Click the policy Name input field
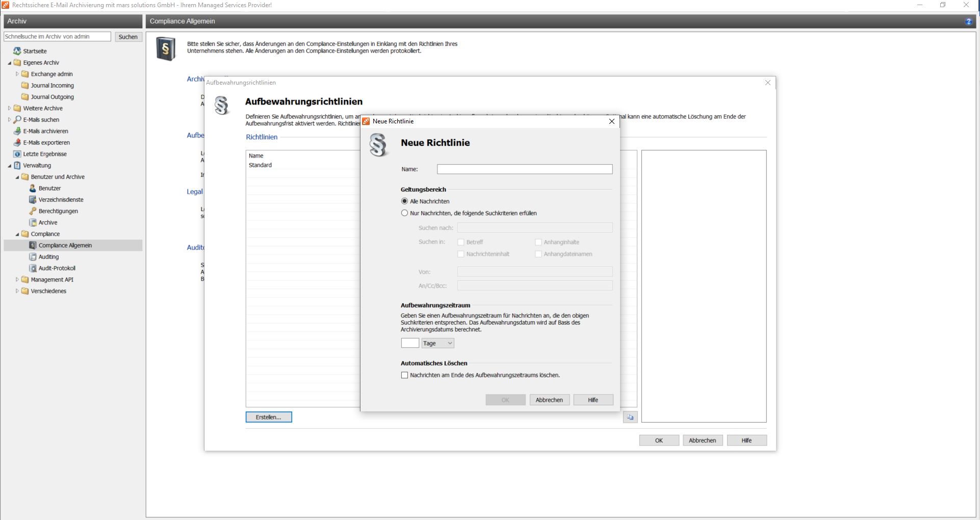Image resolution: width=980 pixels, height=520 pixels. pyautogui.click(x=524, y=169)
